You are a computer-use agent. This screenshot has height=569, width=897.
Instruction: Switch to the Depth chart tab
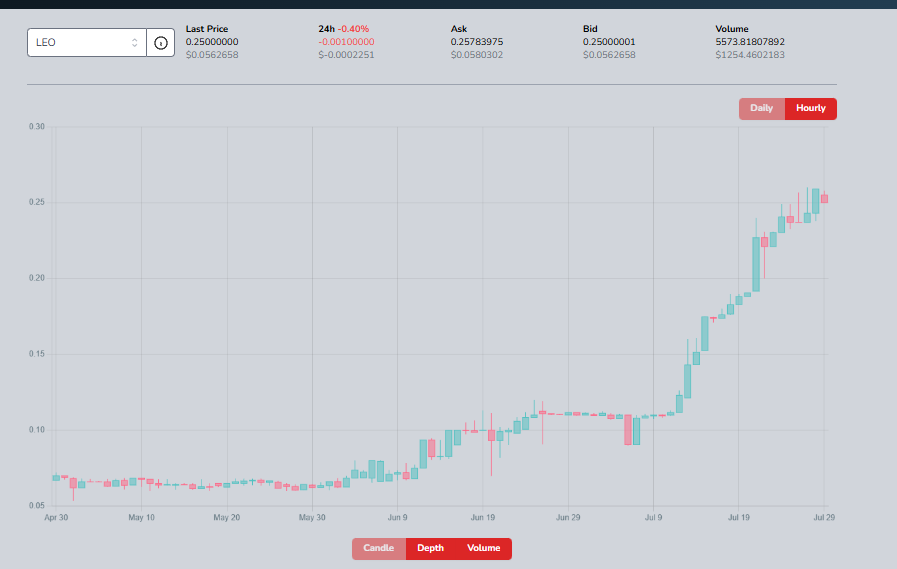pos(430,548)
